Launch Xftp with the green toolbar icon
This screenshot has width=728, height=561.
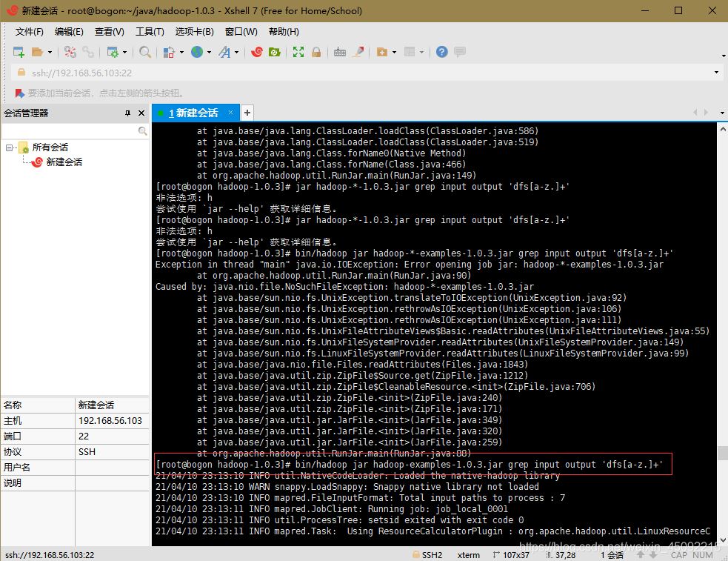point(275,52)
